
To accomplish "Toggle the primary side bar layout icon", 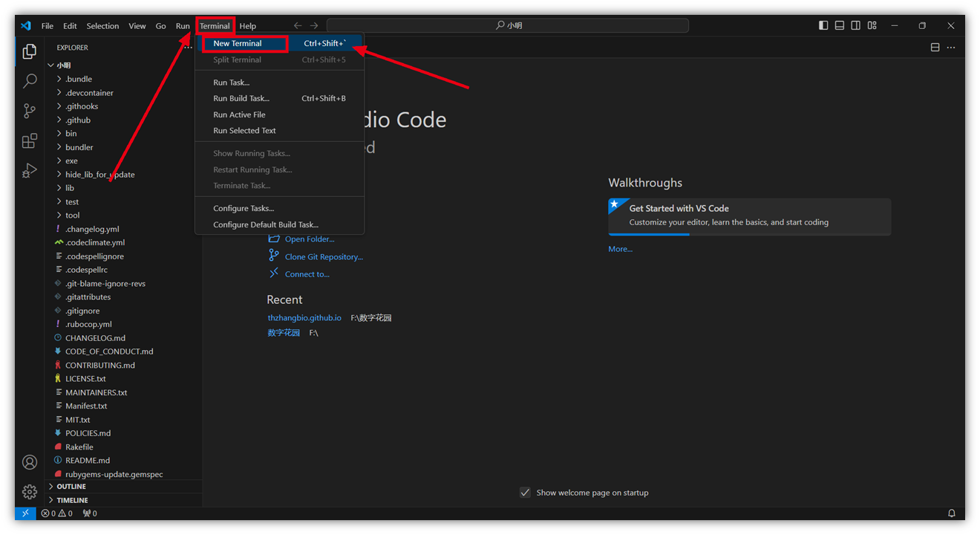I will point(823,25).
